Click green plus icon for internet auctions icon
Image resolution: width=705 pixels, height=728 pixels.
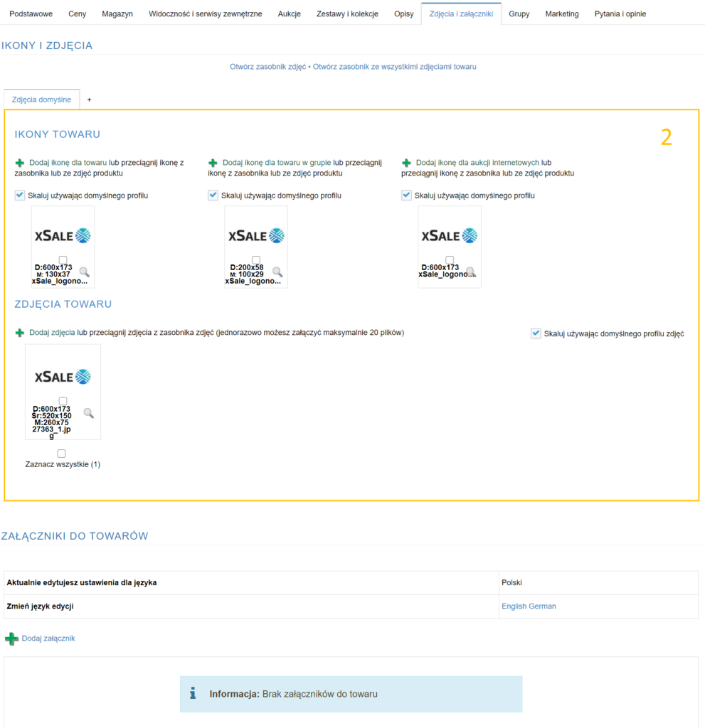tap(406, 163)
